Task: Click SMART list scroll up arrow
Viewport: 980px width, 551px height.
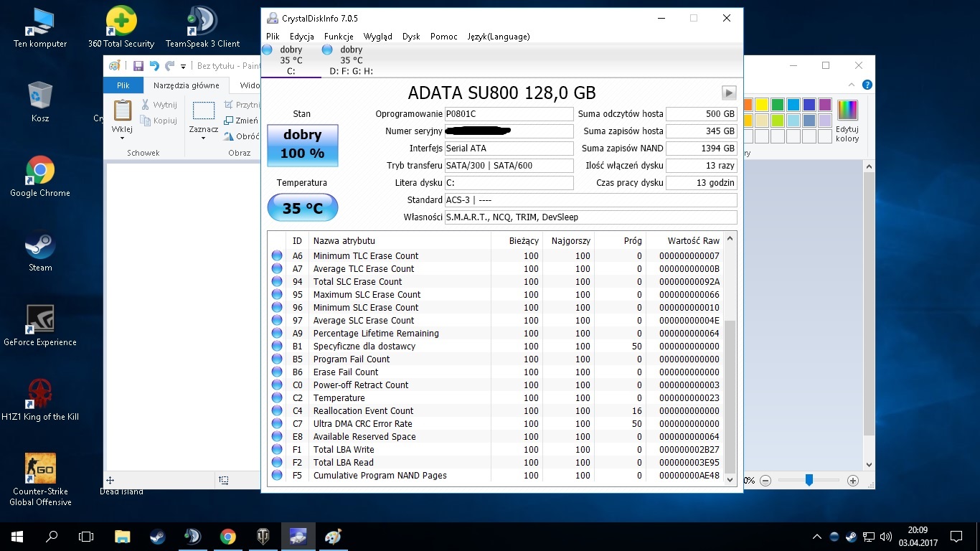Action: click(x=730, y=239)
